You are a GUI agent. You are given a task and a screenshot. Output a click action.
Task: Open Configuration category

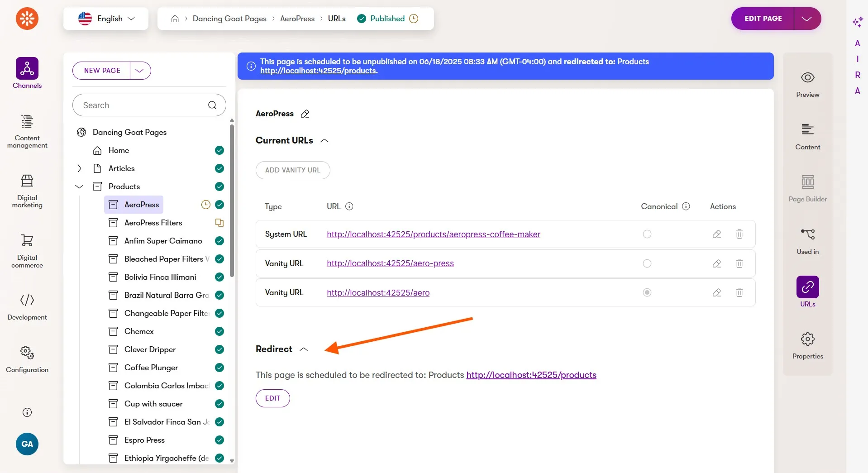pos(27,359)
